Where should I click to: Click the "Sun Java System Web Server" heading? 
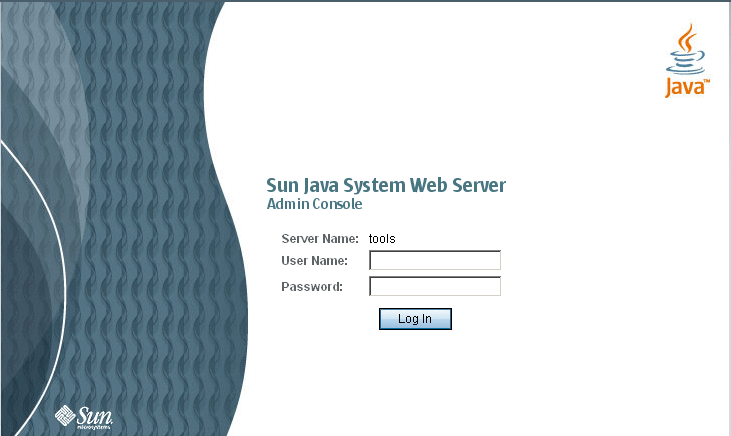pyautogui.click(x=386, y=186)
